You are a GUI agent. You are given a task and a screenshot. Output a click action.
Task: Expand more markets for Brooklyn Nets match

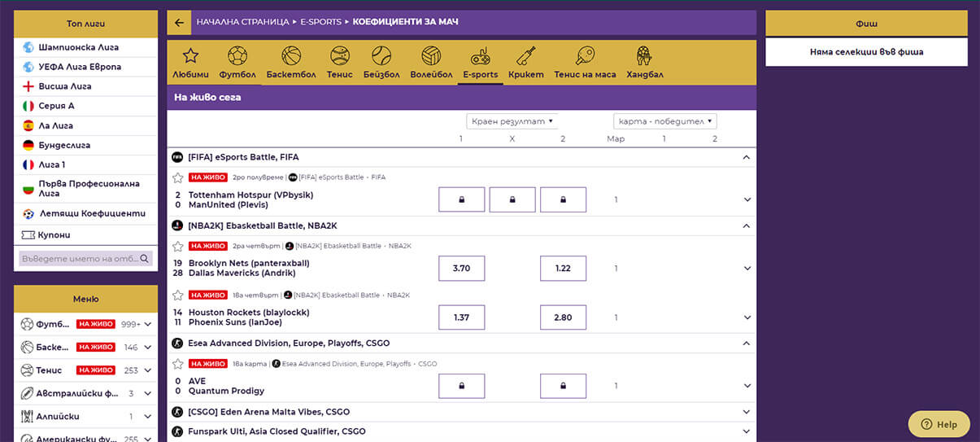tap(747, 269)
